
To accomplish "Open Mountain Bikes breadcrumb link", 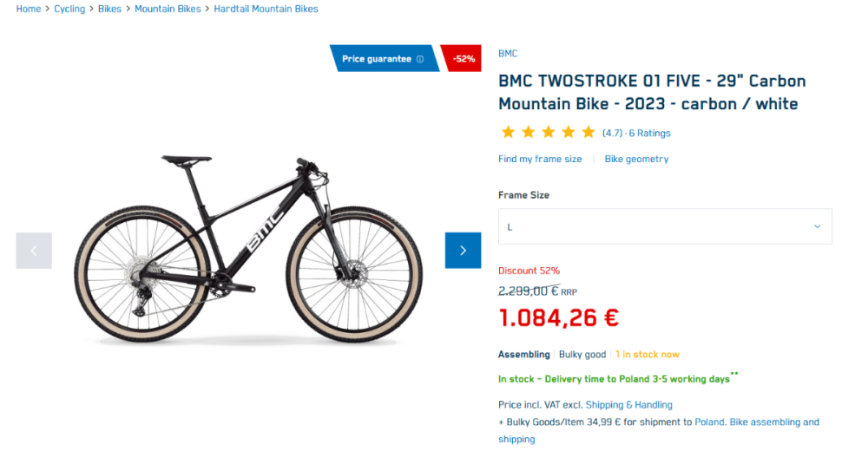I will click(x=168, y=9).
